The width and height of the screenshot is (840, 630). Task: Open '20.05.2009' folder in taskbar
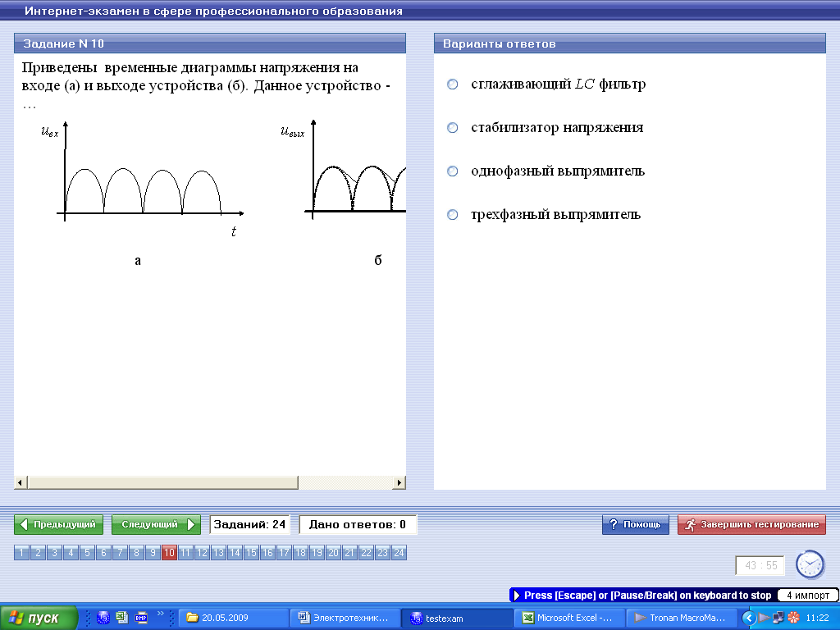point(233,618)
